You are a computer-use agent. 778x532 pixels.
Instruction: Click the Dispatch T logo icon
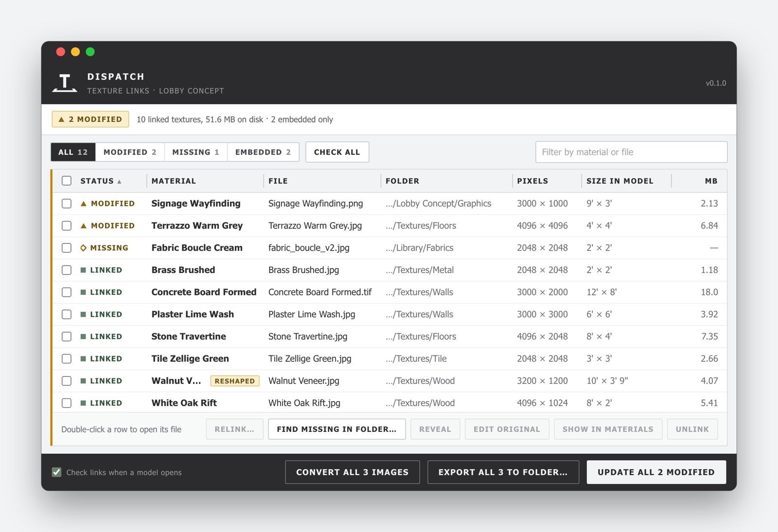65,83
